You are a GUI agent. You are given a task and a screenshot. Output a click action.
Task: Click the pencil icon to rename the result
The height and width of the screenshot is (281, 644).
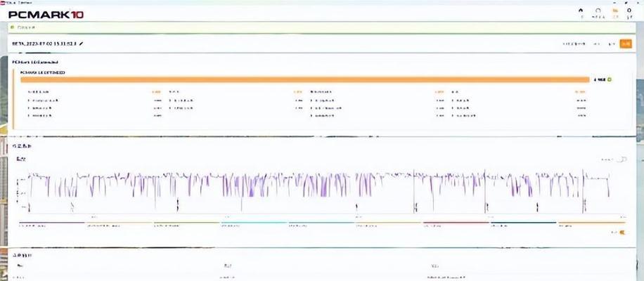tap(82, 44)
